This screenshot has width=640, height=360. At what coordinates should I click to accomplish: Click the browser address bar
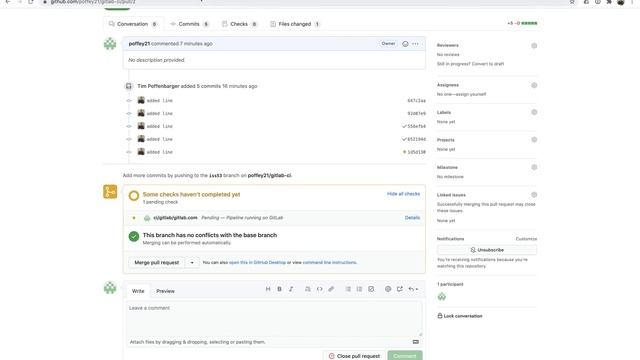point(306,2)
